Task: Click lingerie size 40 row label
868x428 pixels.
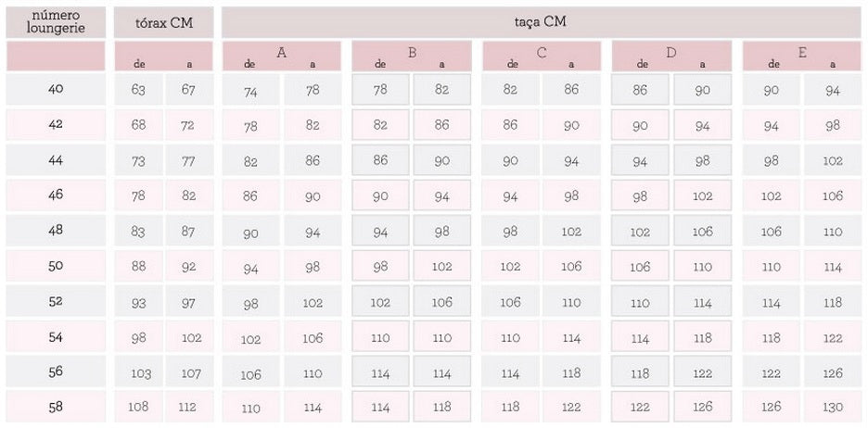Action: pyautogui.click(x=56, y=89)
